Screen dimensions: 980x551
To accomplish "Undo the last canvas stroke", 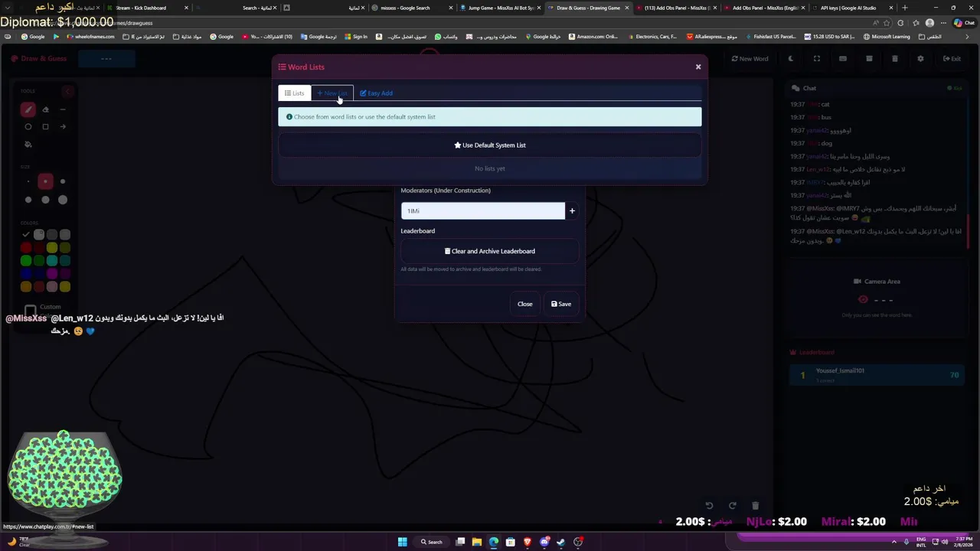I will [x=709, y=505].
